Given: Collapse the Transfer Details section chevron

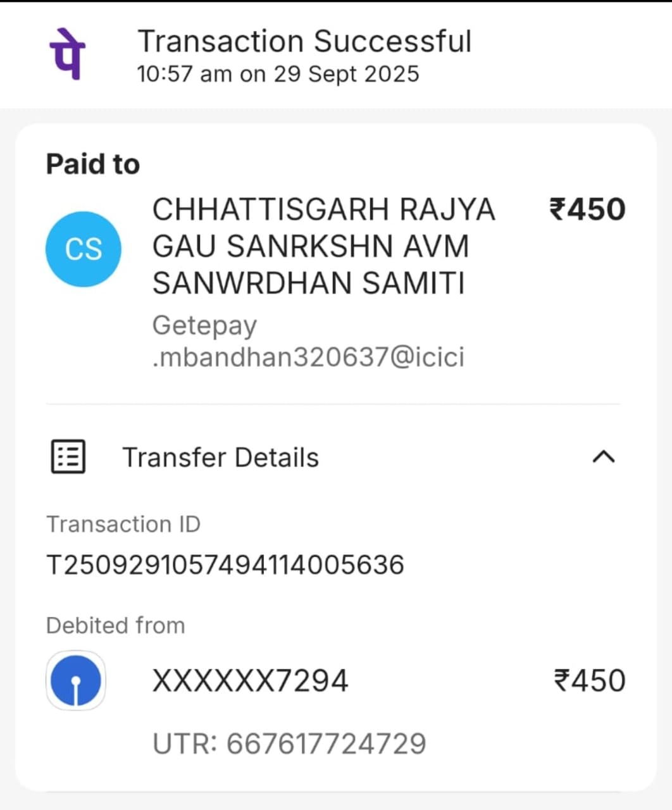Looking at the screenshot, I should [603, 457].
